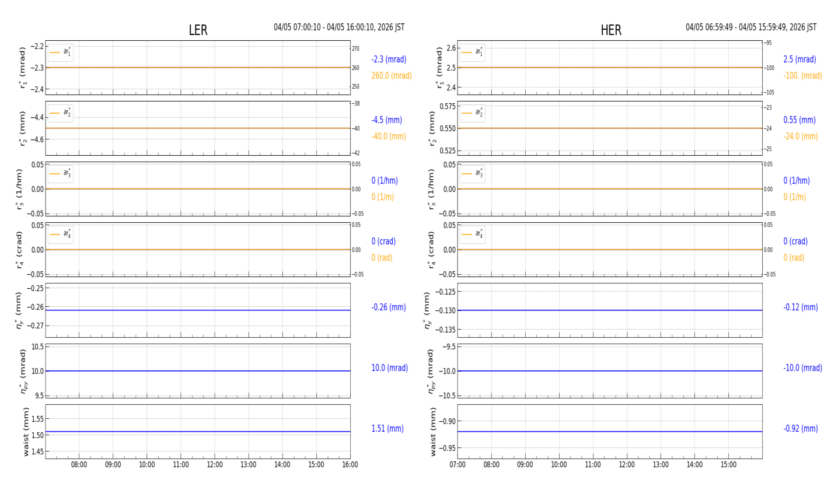Click the LER ηy* (mm) axis label

click(19, 310)
